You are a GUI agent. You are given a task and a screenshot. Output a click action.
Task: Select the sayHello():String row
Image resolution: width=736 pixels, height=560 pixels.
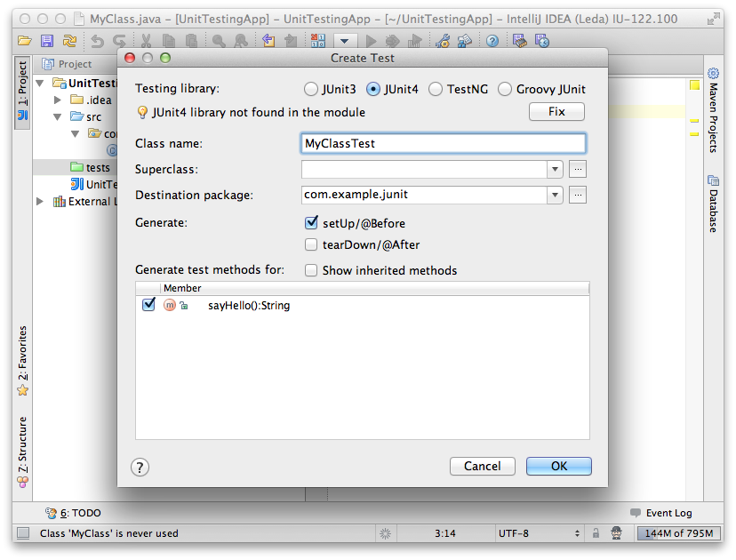[363, 305]
